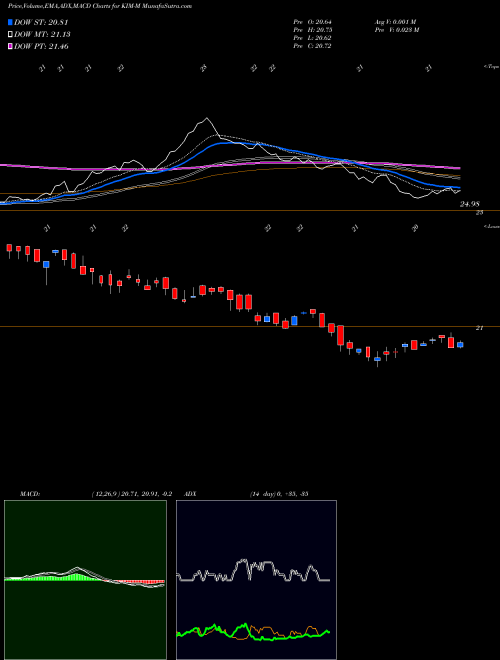500x660 pixels.
Task: Click the '21' price level label by candlesticks
Action: pyautogui.click(x=479, y=328)
